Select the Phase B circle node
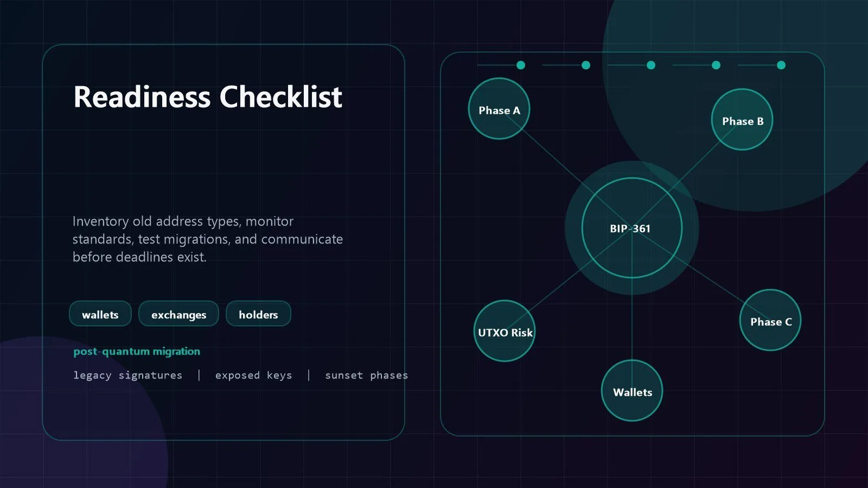The height and width of the screenshot is (488, 868). click(x=742, y=119)
